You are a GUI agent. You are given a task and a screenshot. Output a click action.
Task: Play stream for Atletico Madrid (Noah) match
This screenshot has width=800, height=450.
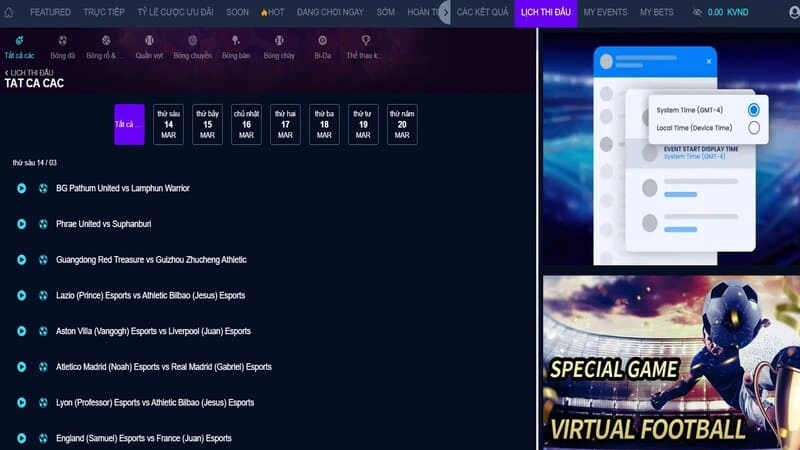(21, 367)
